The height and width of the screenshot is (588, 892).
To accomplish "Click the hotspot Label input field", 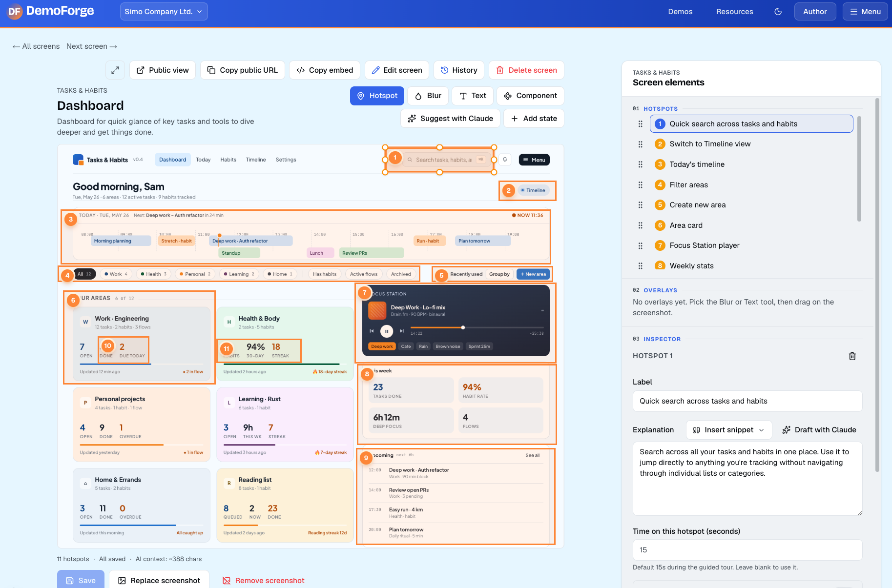I will tap(747, 401).
